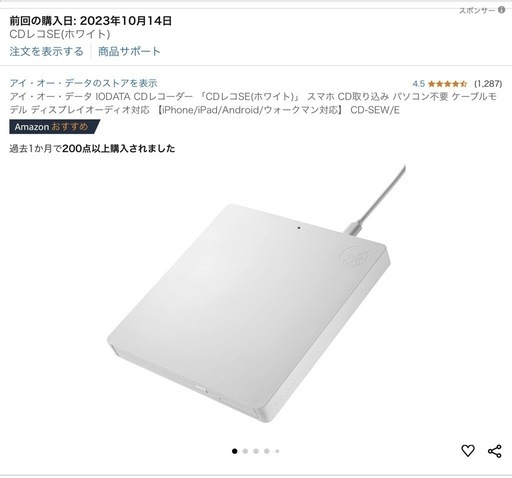This screenshot has width=512, height=478.
Task: Click the star rating icons
Action: click(x=447, y=83)
